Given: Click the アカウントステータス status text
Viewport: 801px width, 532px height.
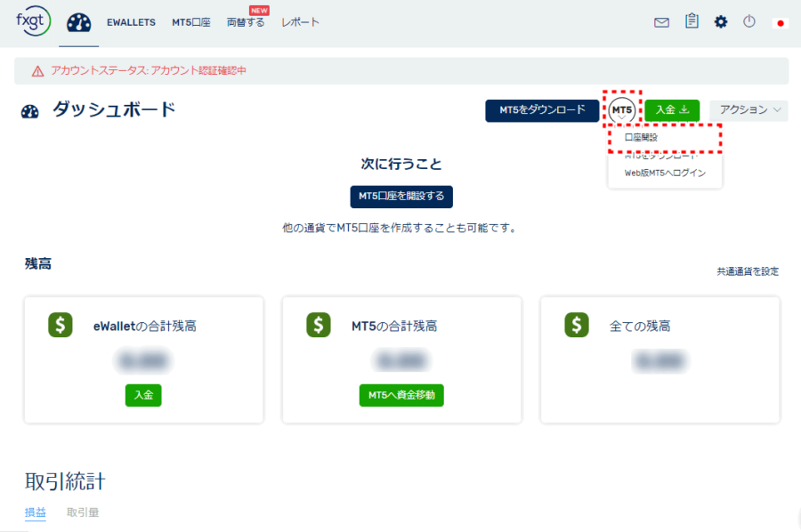Looking at the screenshot, I should pyautogui.click(x=148, y=70).
